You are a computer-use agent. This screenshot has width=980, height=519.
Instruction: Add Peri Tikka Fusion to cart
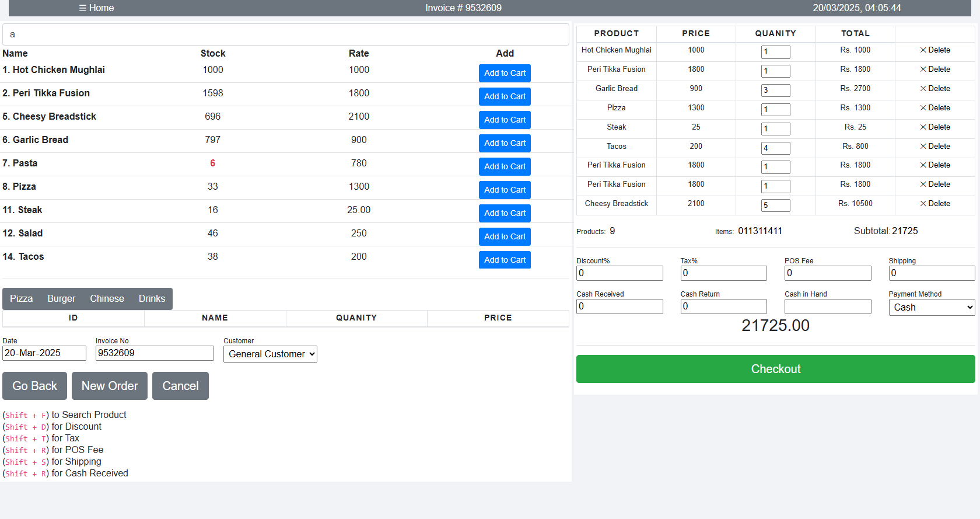[x=505, y=96]
